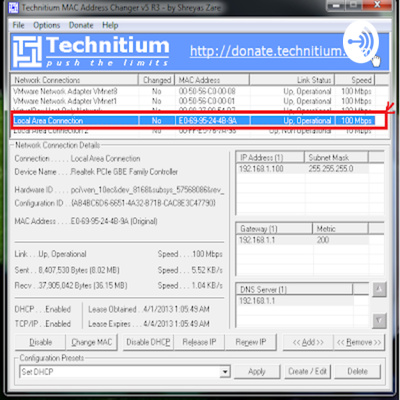Click the Configuration ID value text
This screenshot has height=400, width=400.
[143, 203]
